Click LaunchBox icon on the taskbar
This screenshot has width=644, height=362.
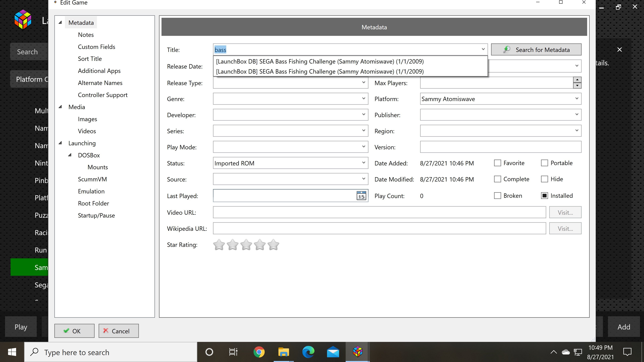tap(358, 352)
